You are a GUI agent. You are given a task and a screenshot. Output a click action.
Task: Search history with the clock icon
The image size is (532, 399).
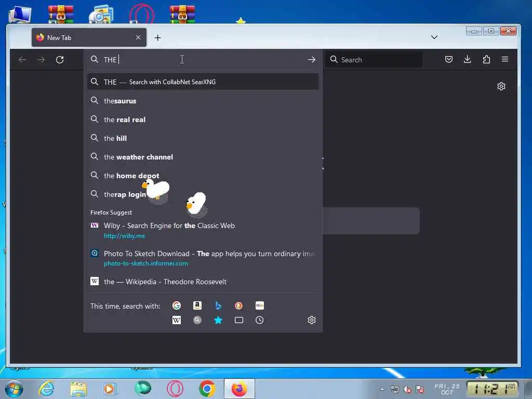click(x=260, y=320)
